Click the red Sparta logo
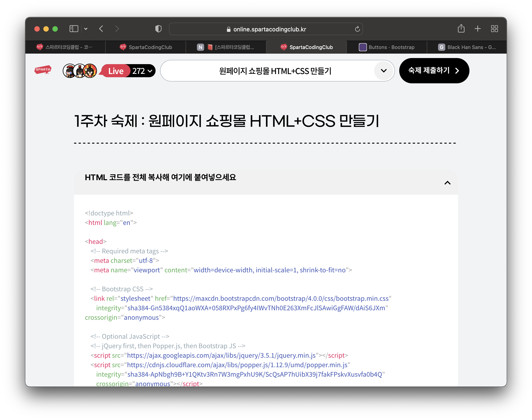Image resolution: width=532 pixels, height=420 pixels. (x=43, y=70)
